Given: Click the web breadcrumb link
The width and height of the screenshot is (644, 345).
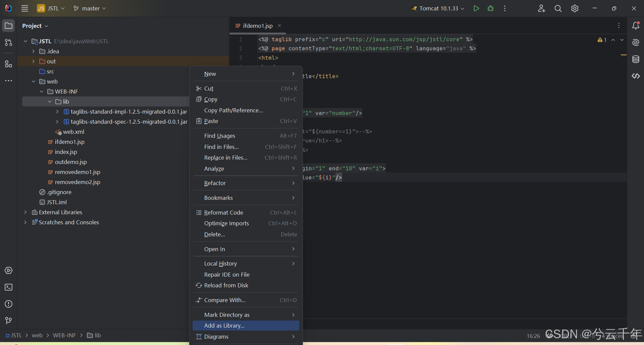Looking at the screenshot, I should (38, 335).
